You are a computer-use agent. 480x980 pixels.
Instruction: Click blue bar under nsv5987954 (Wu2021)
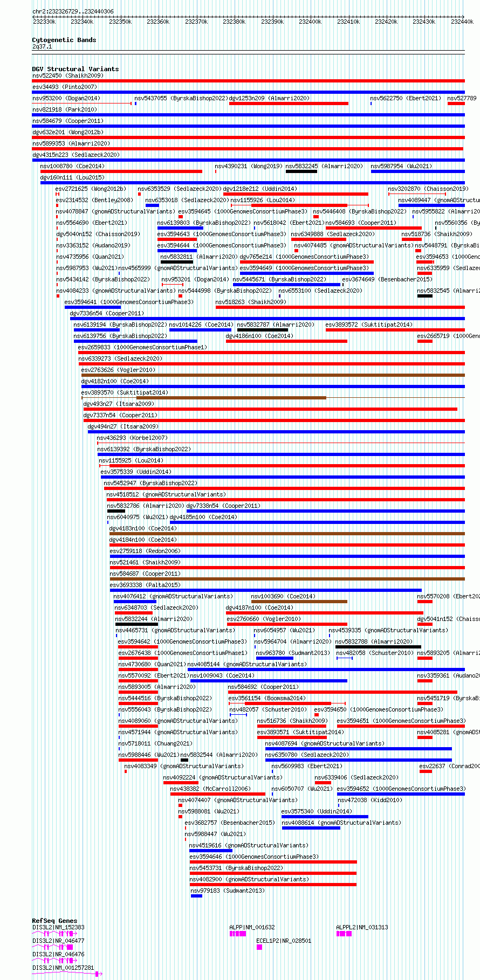pos(417,171)
